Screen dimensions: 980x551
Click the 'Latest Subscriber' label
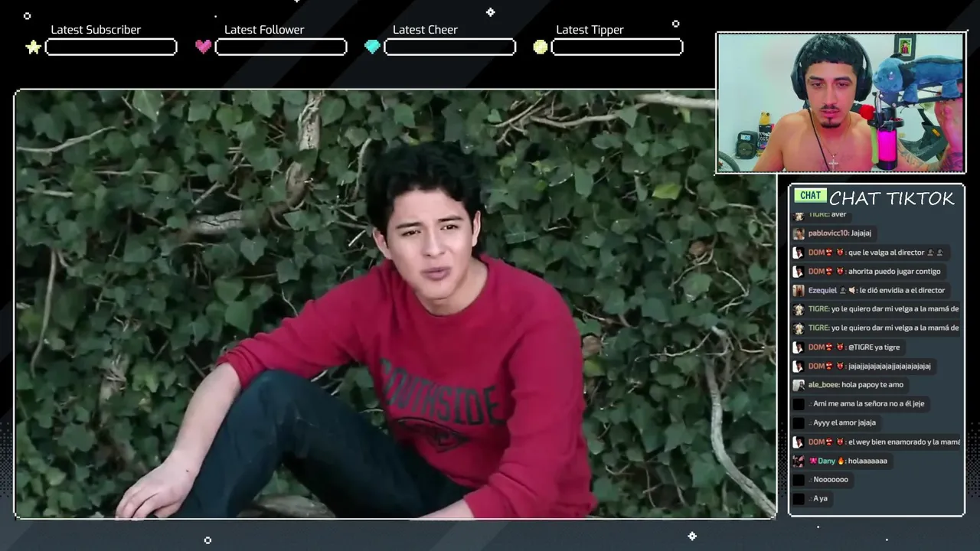96,30
